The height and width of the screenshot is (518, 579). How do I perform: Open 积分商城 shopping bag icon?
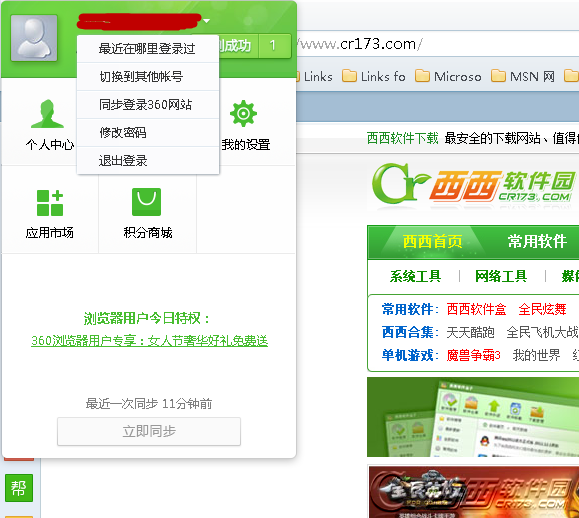point(147,202)
